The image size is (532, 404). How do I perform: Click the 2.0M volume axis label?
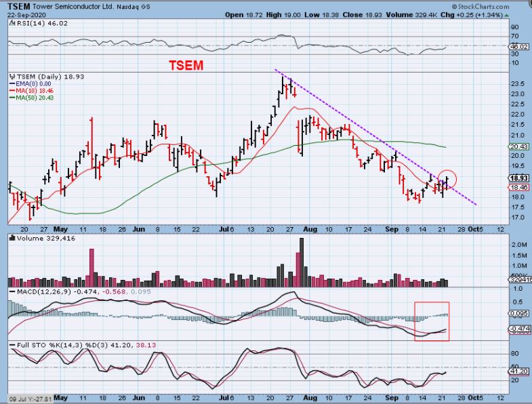click(519, 245)
